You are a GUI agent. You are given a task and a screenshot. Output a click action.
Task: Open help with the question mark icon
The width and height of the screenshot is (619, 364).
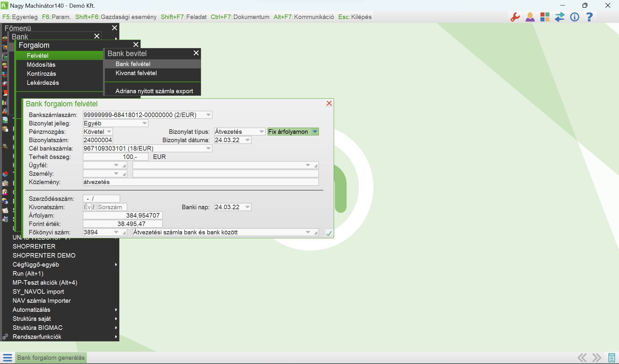tap(589, 17)
